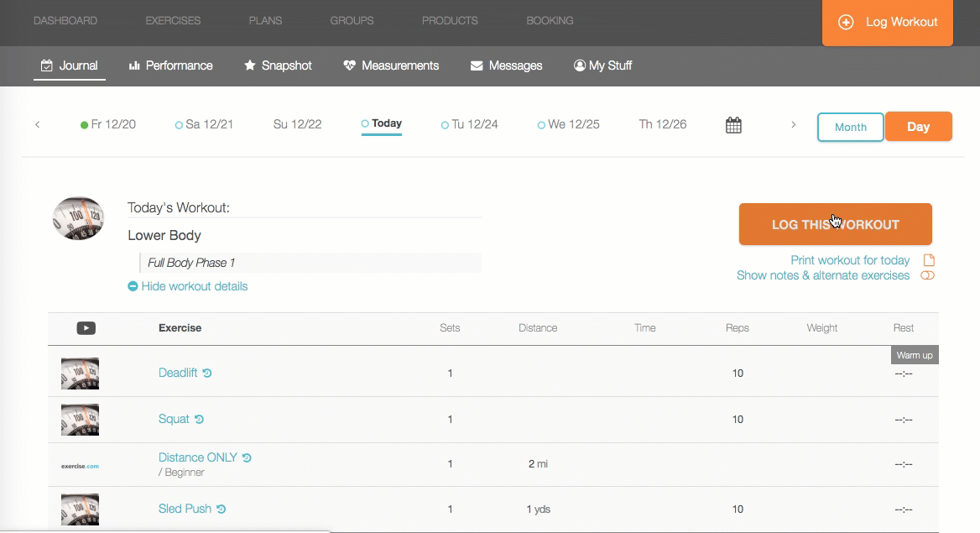Image resolution: width=980 pixels, height=533 pixels.
Task: Switch to Day view
Action: tap(918, 127)
